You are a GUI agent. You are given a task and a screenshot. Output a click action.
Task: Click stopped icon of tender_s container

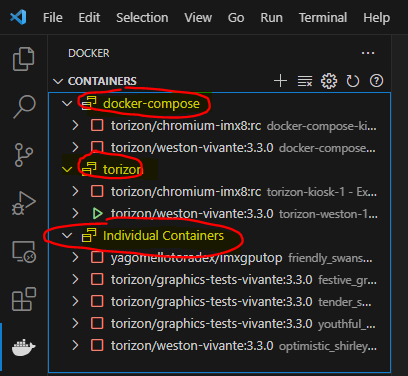pyautogui.click(x=97, y=301)
